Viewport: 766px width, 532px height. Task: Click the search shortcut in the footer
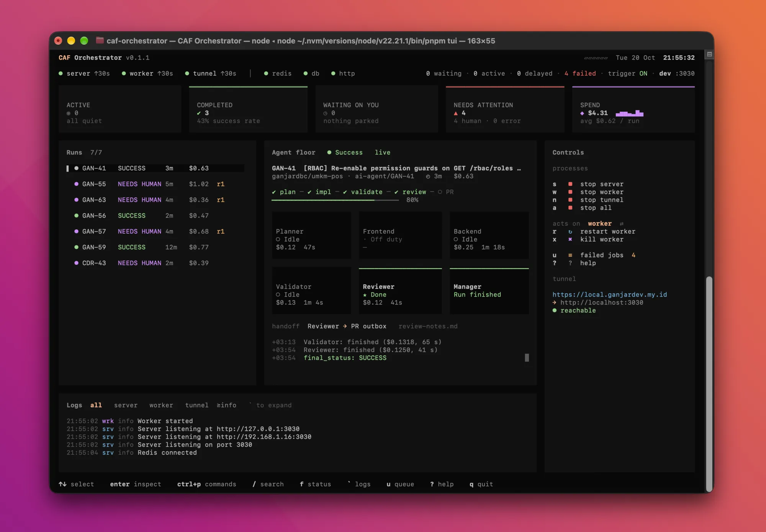[x=268, y=484]
